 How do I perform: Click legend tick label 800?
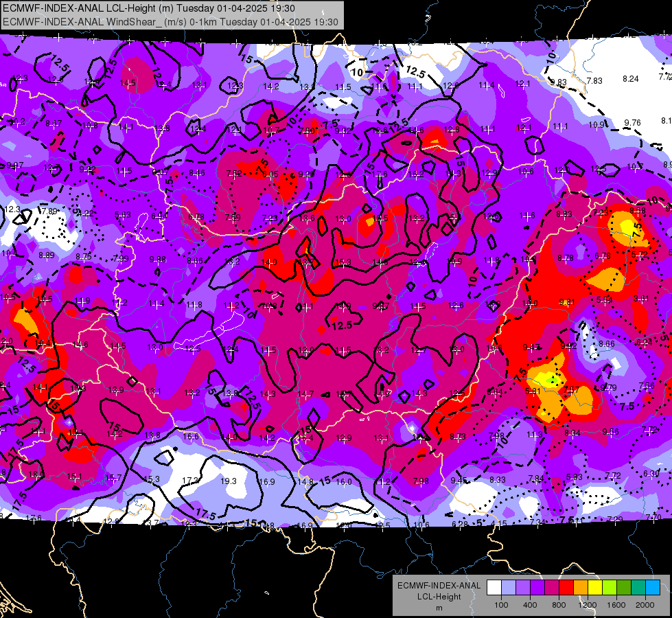559,605
